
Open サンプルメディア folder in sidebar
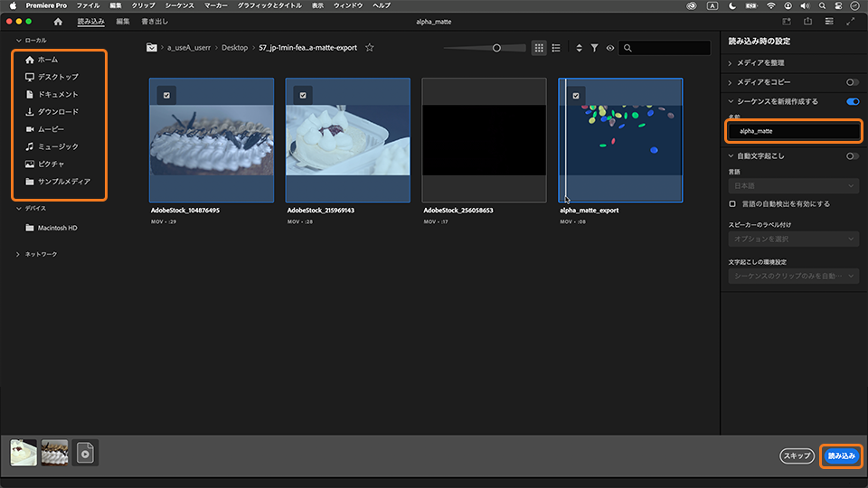tap(59, 182)
